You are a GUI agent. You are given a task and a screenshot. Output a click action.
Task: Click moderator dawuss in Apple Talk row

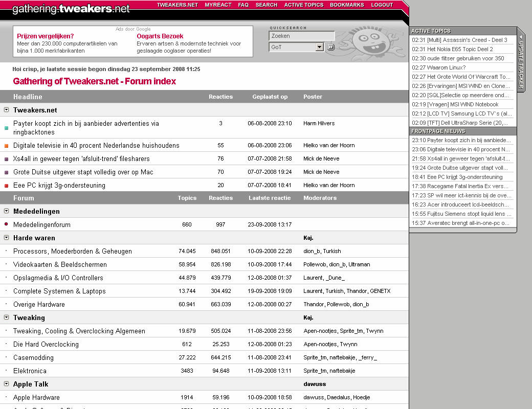(x=315, y=384)
